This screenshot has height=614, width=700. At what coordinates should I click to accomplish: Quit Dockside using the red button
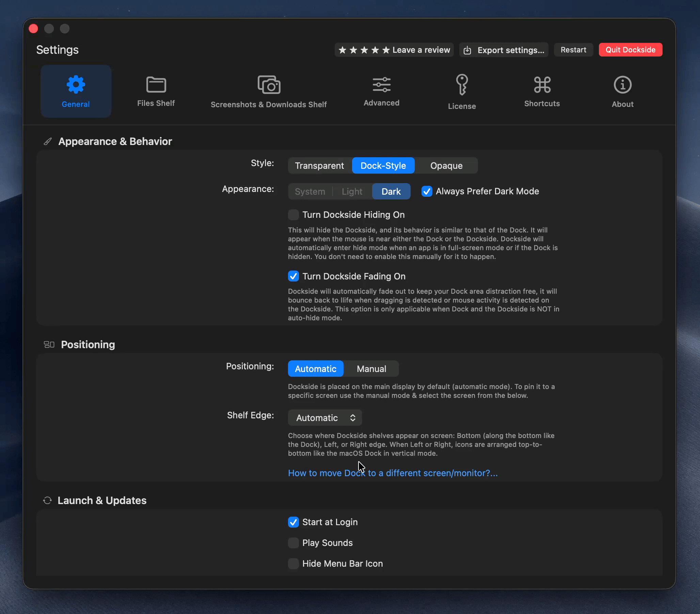coord(630,50)
